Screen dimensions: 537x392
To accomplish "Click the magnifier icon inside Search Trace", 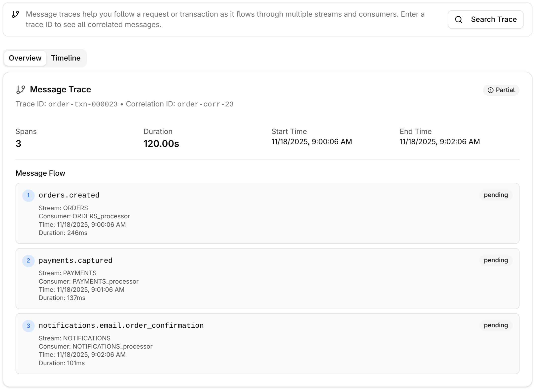I will coord(458,19).
